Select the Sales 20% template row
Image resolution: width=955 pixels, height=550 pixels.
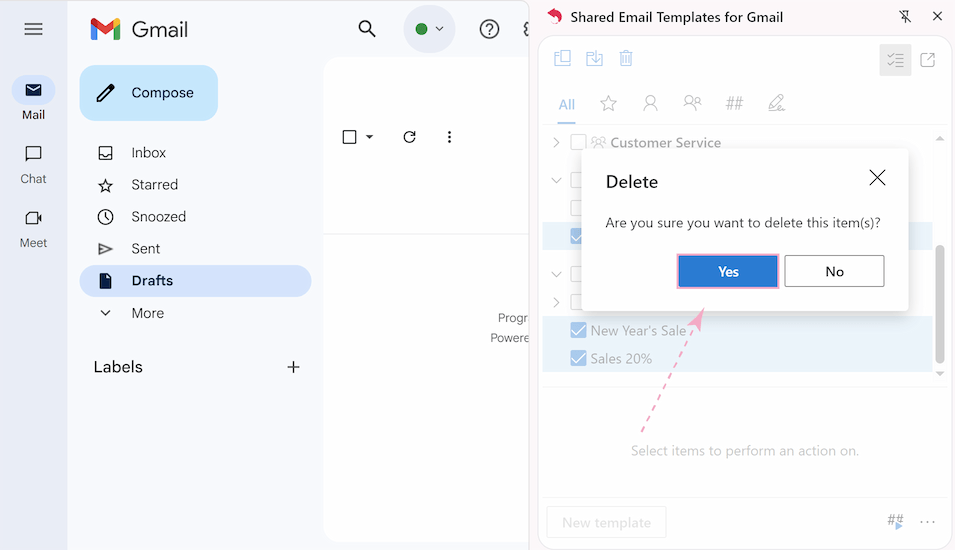737,358
